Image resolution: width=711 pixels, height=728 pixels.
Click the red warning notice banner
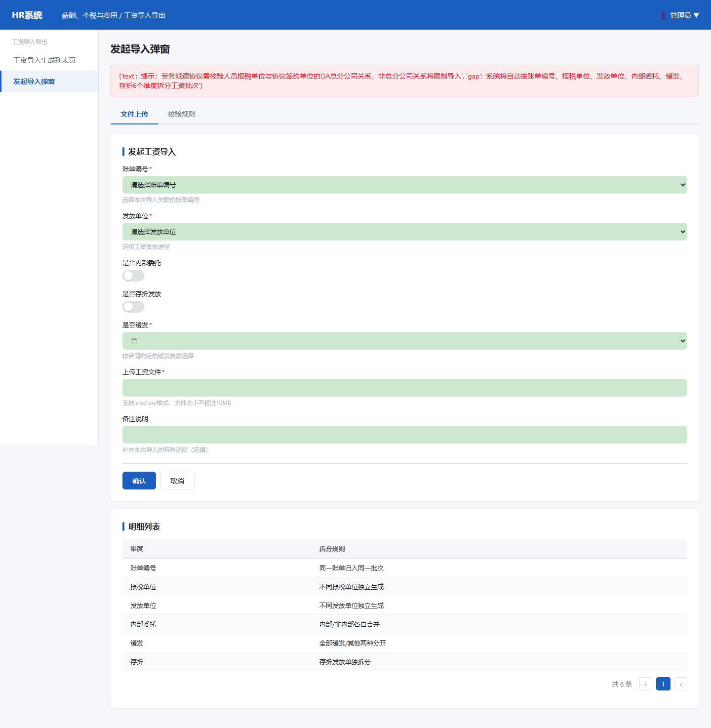coord(405,81)
